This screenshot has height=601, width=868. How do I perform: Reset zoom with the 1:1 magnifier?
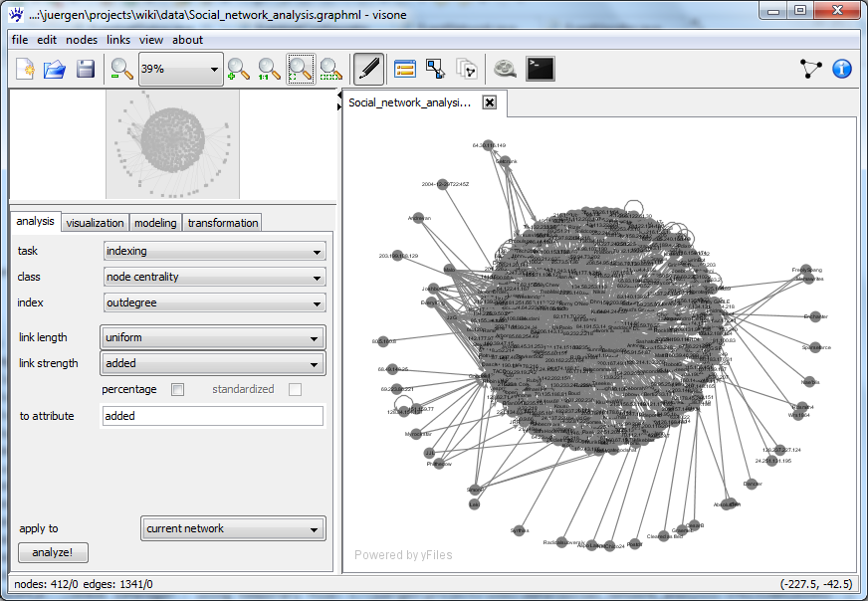(269, 70)
